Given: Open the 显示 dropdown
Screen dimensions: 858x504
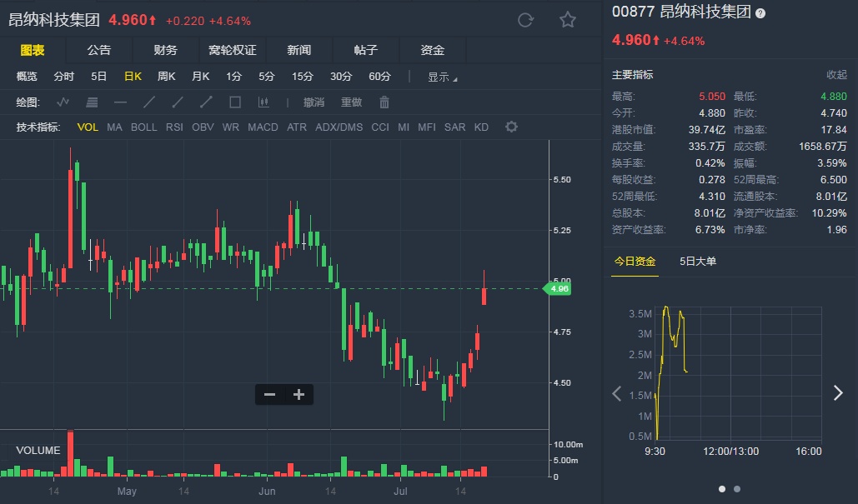Looking at the screenshot, I should [442, 77].
